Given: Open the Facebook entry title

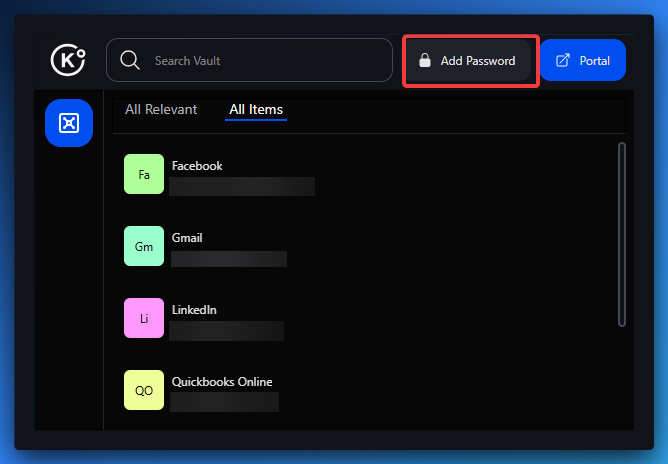Looking at the screenshot, I should (197, 166).
